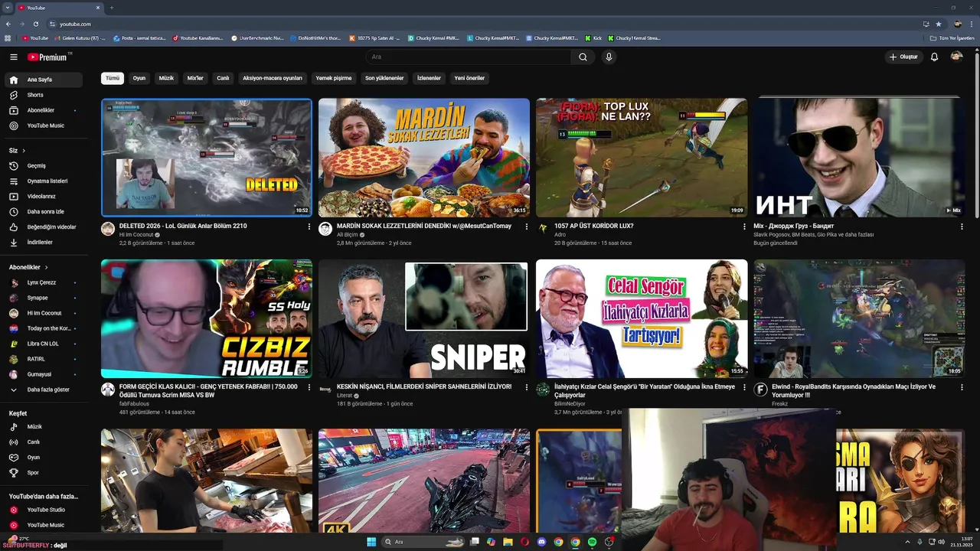The height and width of the screenshot is (551, 980).
Task: Open YouTube Music below Abonelikler
Action: [x=44, y=126]
